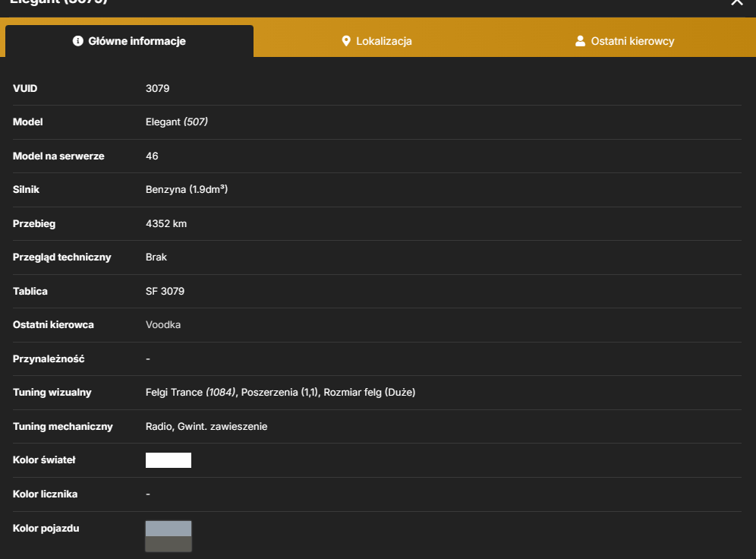
Task: Click the Felgi Trance (1084) tuning entry
Action: pos(191,393)
